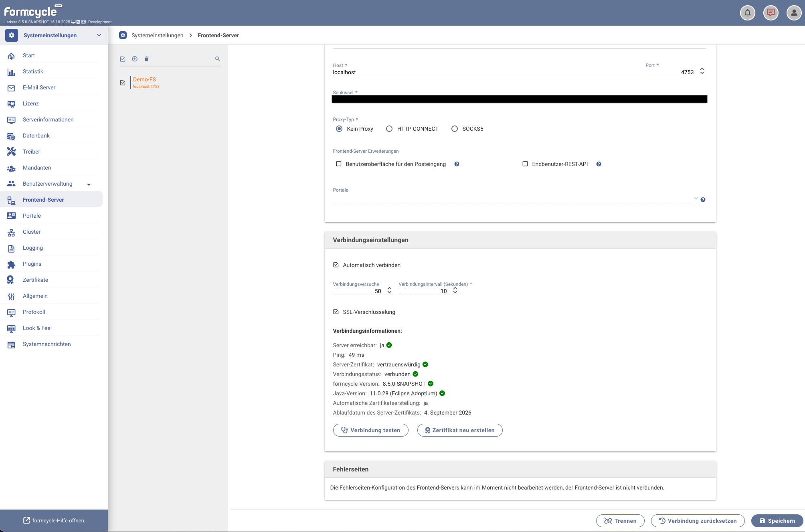The image size is (805, 532).
Task: Click the Verbindung testen button
Action: click(370, 430)
